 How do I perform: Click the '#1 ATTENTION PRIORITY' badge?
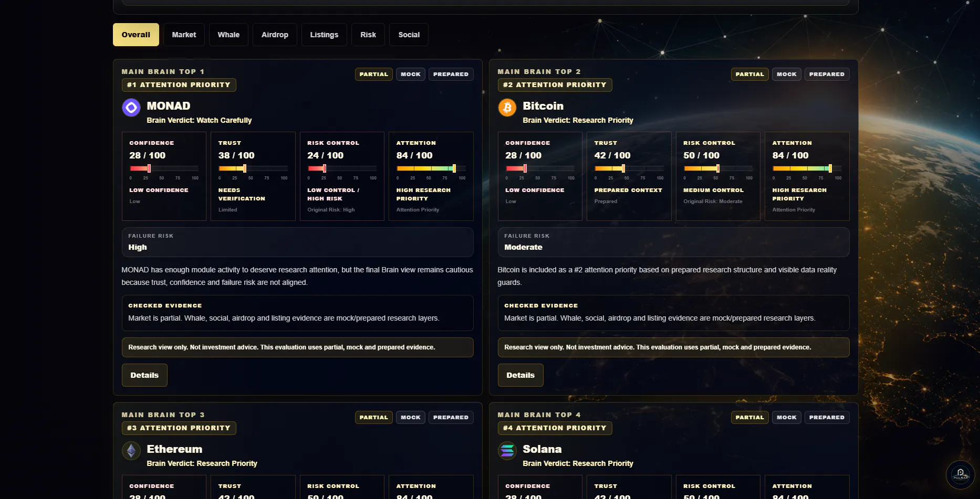click(x=179, y=85)
